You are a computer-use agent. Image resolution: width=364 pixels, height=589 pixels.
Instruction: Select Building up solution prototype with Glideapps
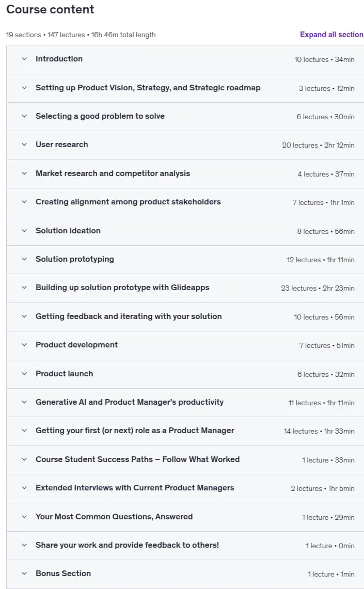click(122, 288)
